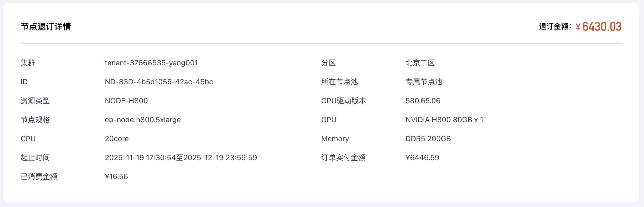Click the 节点退订详情 heading
644x207 pixels.
[46, 27]
